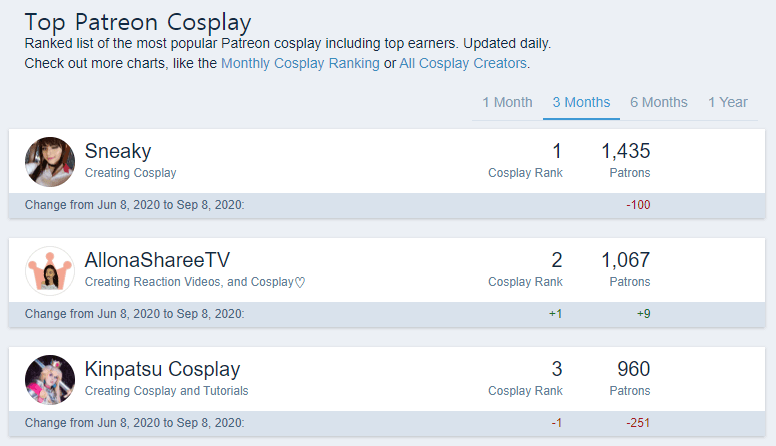Open the Monthly Cosplay Ranking link
Screen dimensions: 776x446
point(300,63)
